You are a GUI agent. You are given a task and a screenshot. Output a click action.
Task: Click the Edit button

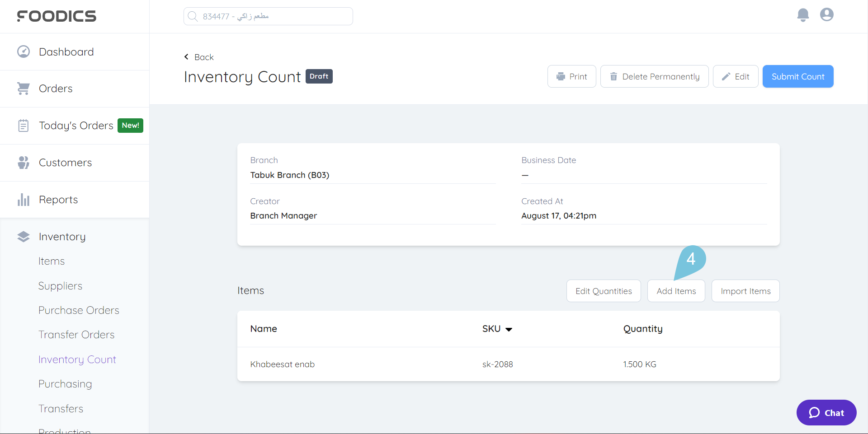[x=736, y=76]
